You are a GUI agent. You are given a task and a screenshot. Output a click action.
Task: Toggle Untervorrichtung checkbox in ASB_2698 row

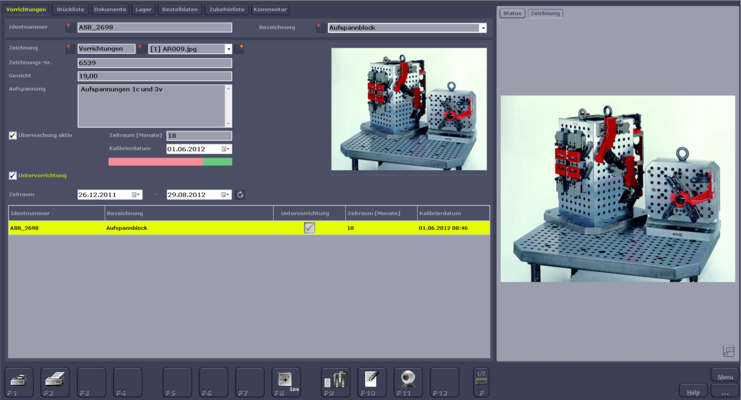point(310,228)
